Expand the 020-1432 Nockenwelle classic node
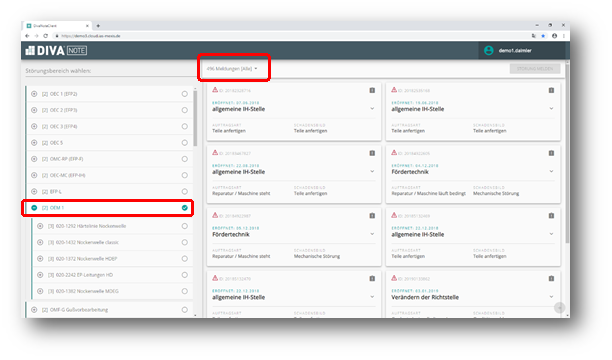 click(x=40, y=242)
